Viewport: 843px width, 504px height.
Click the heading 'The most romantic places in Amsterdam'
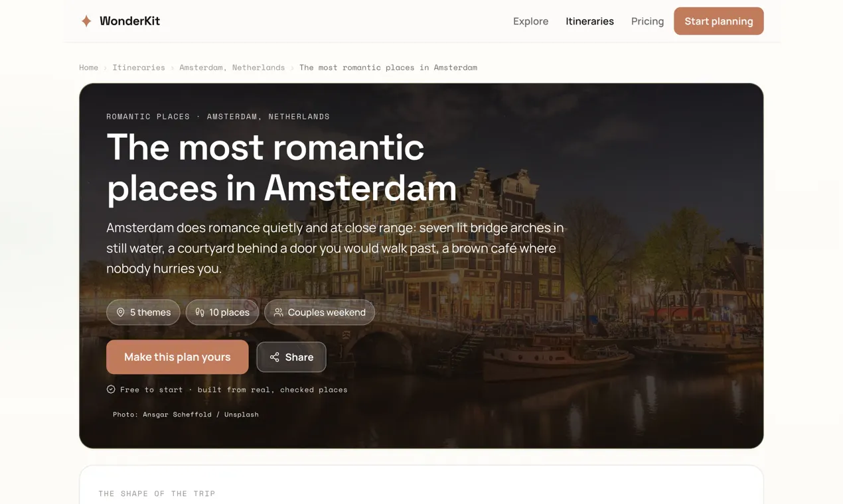[x=282, y=167]
